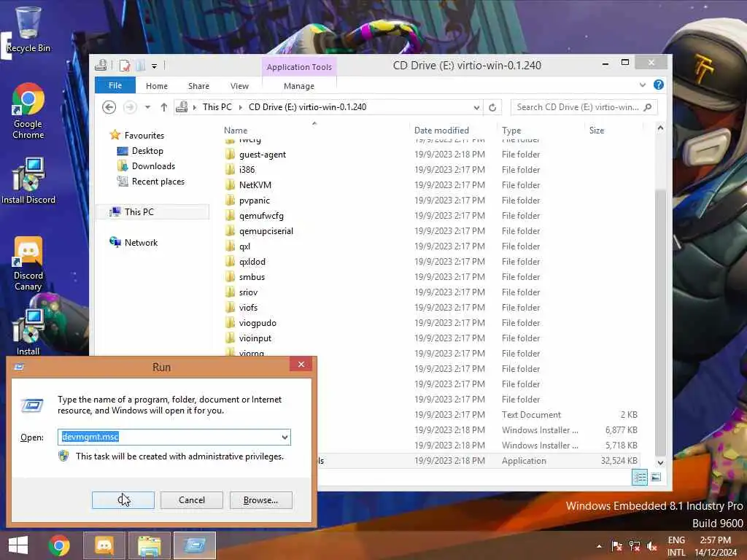Click Browse in the Run dialog
This screenshot has width=747, height=560.
tap(260, 500)
